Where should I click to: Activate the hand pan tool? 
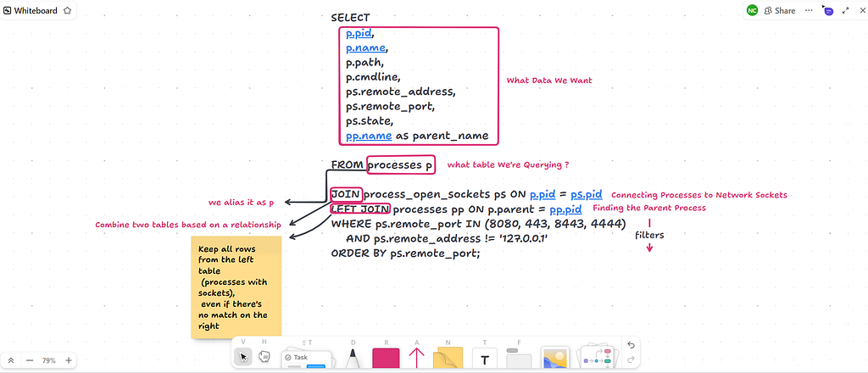click(264, 357)
